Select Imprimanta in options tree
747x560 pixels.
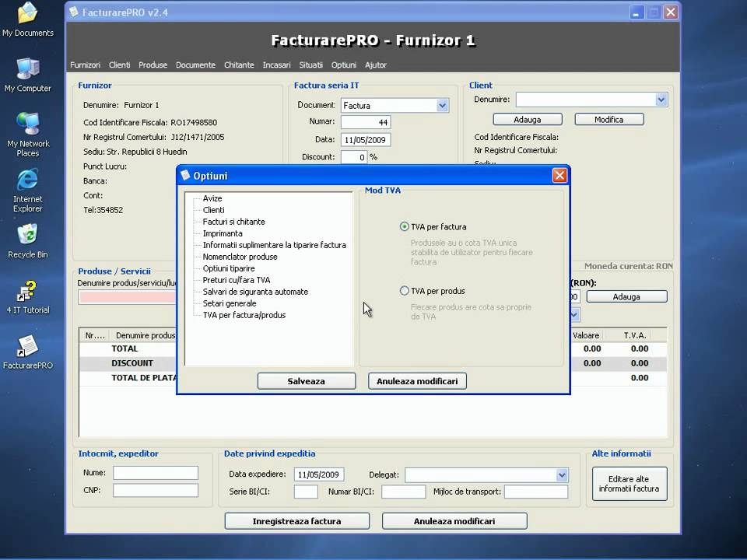click(x=223, y=233)
